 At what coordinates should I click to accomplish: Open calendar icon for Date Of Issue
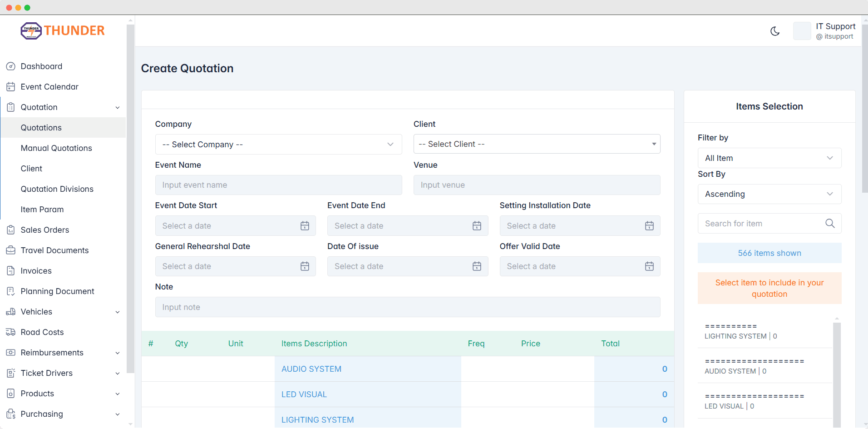(477, 266)
